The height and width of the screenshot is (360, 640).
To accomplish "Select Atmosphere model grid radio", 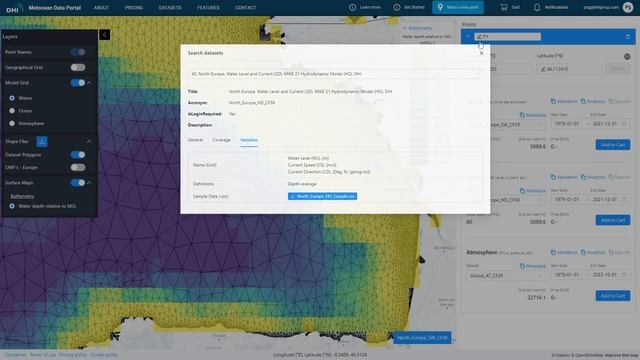I will (12, 123).
